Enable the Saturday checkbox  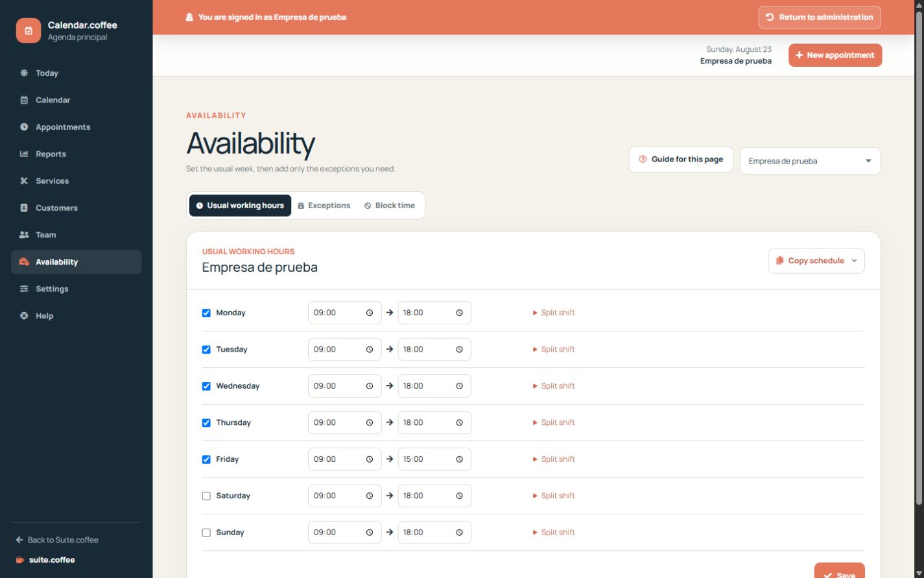tap(206, 496)
